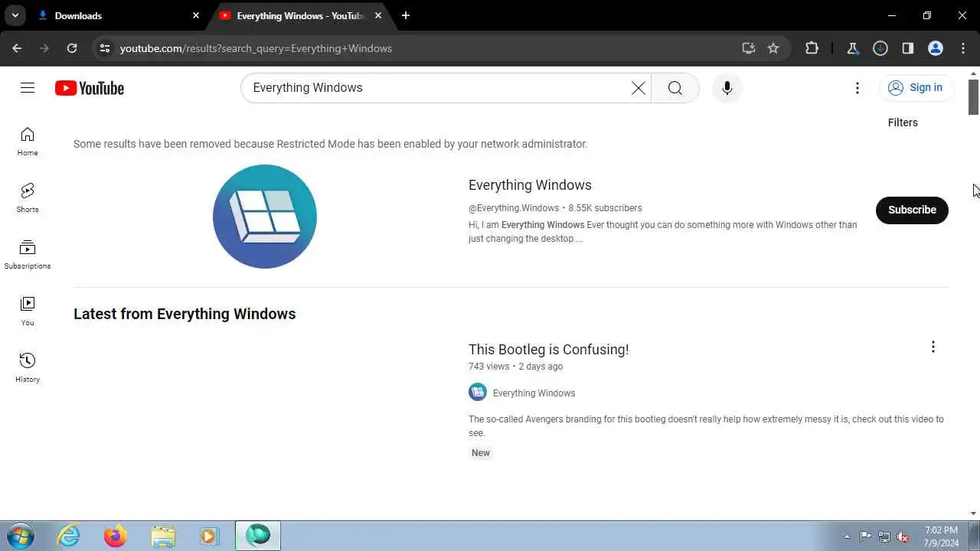Go to Home in the sidebar

[28, 142]
